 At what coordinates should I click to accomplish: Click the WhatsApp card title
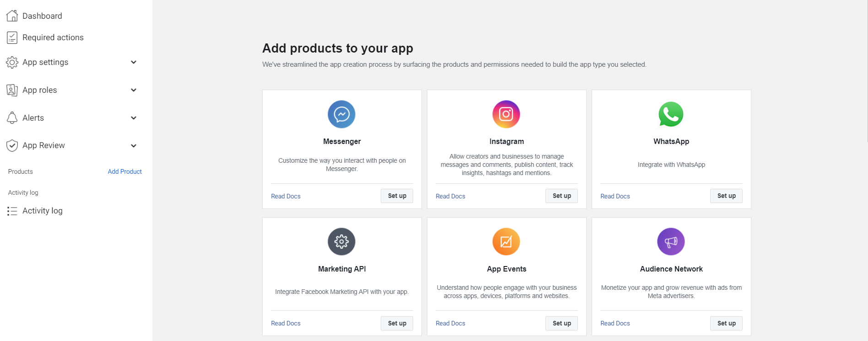click(x=671, y=142)
